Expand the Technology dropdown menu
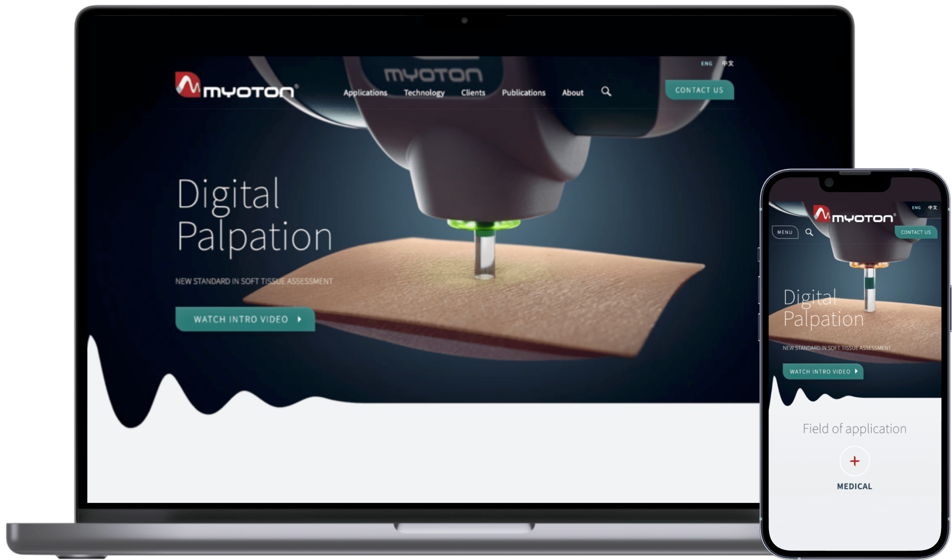The height and width of the screenshot is (560, 952). point(424,92)
